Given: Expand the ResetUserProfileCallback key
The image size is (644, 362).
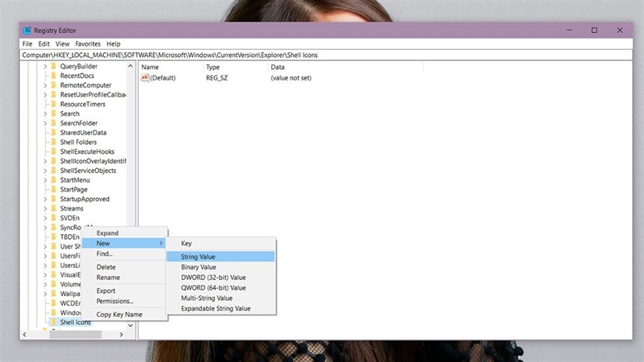Looking at the screenshot, I should pos(45,95).
